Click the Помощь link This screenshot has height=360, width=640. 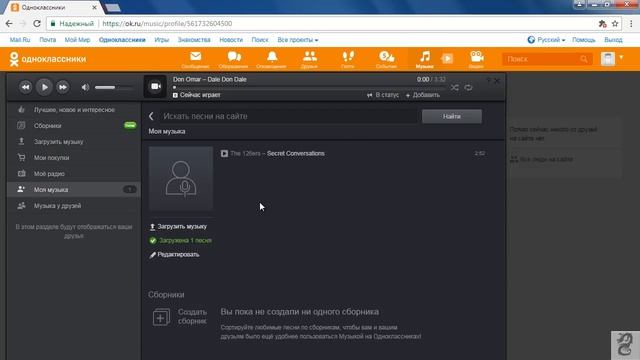[x=584, y=40]
